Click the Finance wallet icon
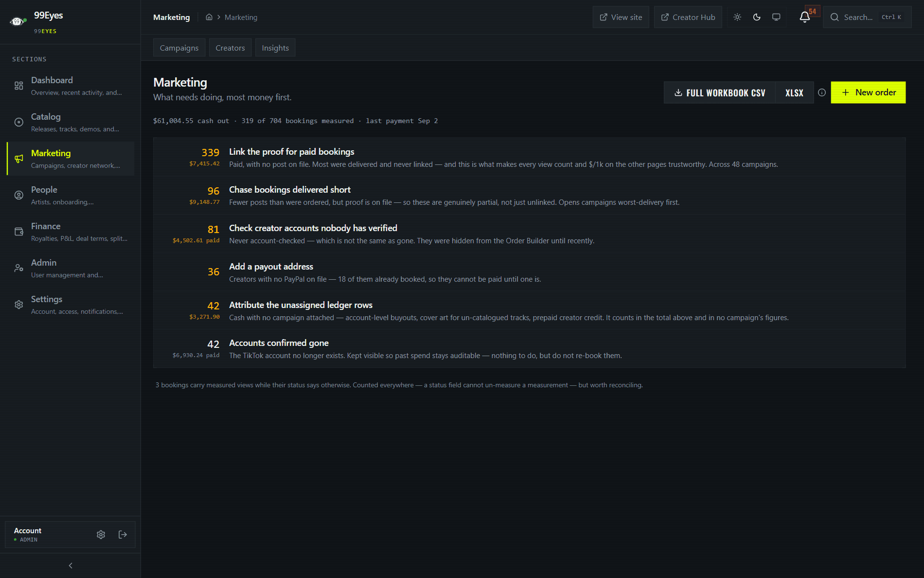The width and height of the screenshot is (924, 578). click(x=19, y=232)
